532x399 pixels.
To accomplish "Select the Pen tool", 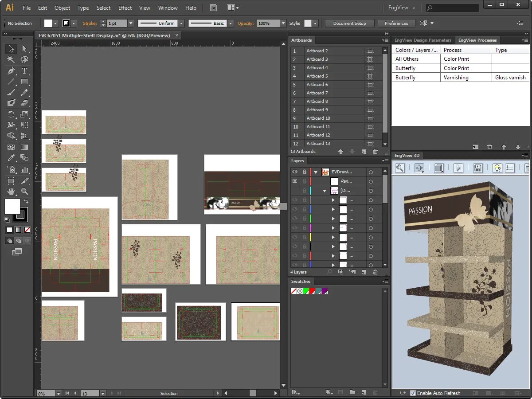I will pos(11,71).
